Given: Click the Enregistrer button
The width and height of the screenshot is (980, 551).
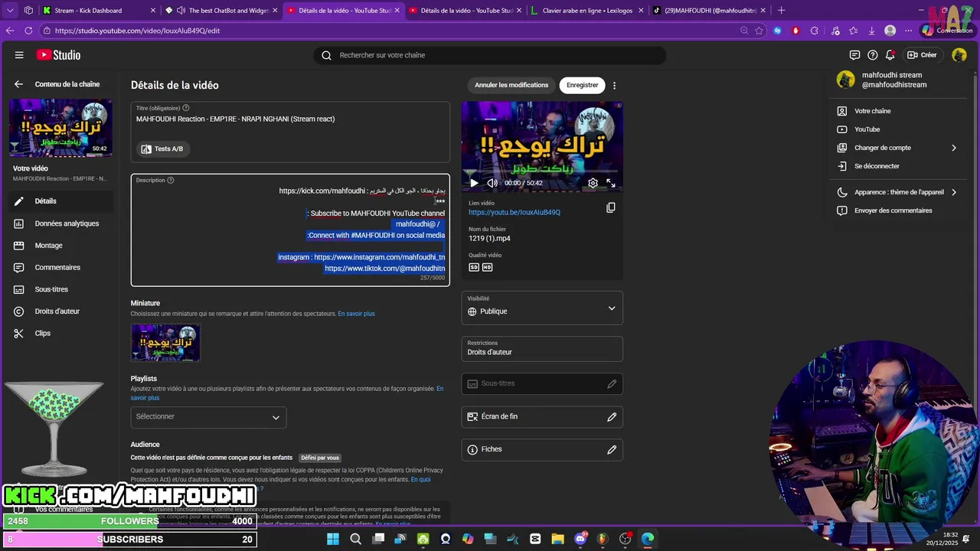Looking at the screenshot, I should pos(582,85).
